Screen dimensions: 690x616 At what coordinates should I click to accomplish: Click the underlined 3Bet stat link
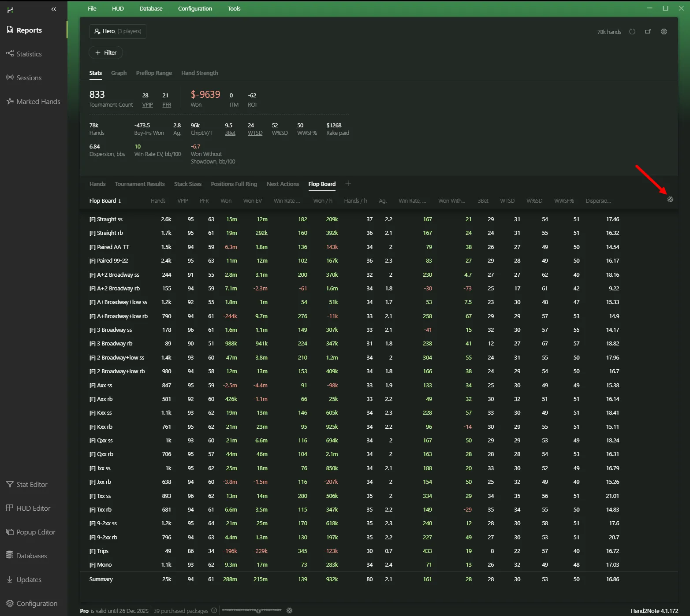point(230,133)
